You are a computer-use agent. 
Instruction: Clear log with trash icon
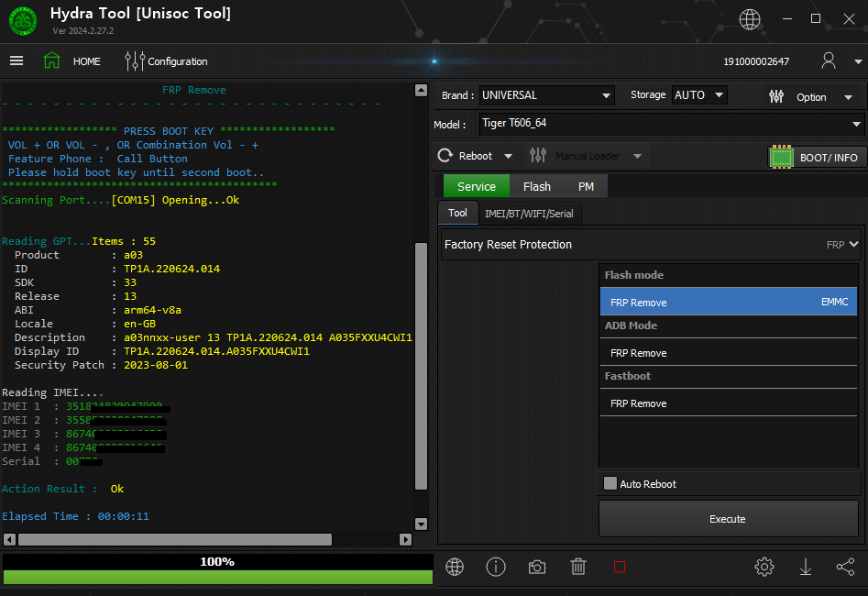[578, 567]
